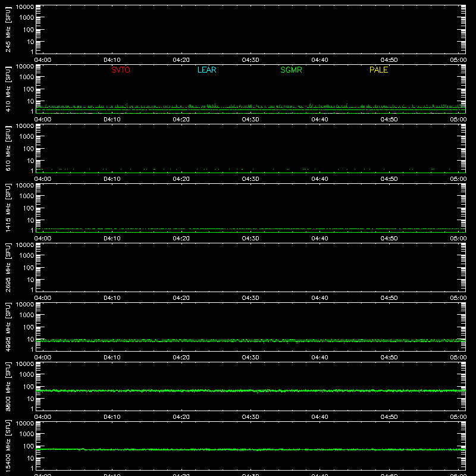
Task: Click the 2695 MHz [SFU] axis label
Action: click(8, 267)
